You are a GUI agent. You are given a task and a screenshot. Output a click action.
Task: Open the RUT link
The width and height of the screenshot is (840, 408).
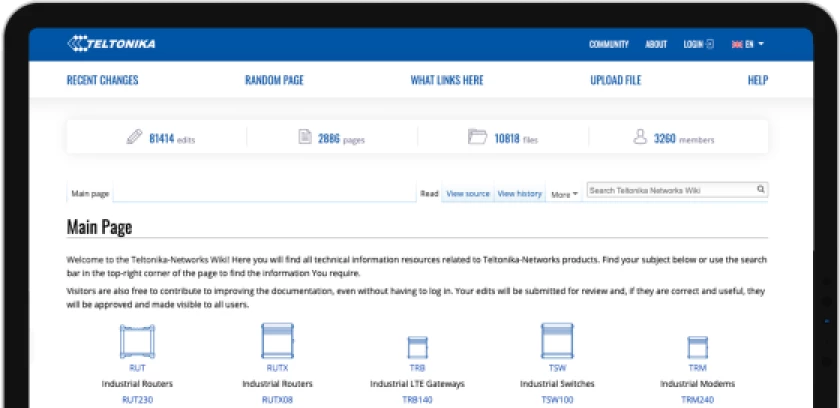138,368
